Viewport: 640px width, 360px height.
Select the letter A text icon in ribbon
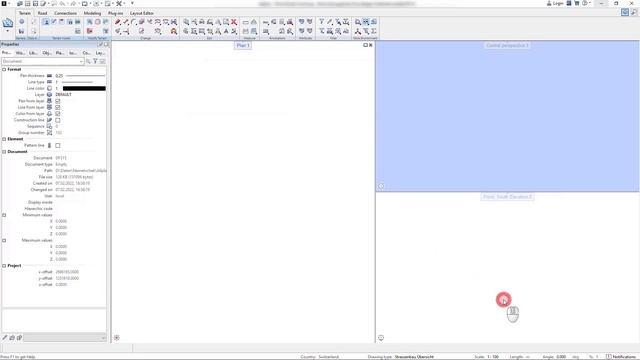[226, 31]
